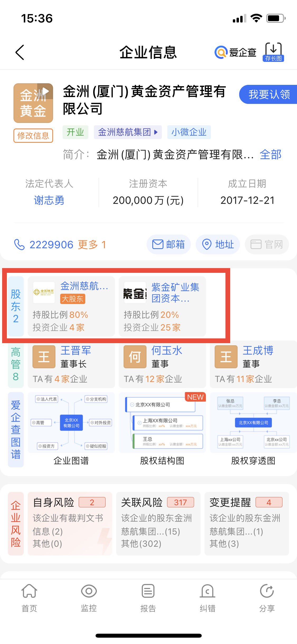This screenshot has height=644, width=297.
Task: Open the 报告 report tab
Action: pyautogui.click(x=148, y=598)
